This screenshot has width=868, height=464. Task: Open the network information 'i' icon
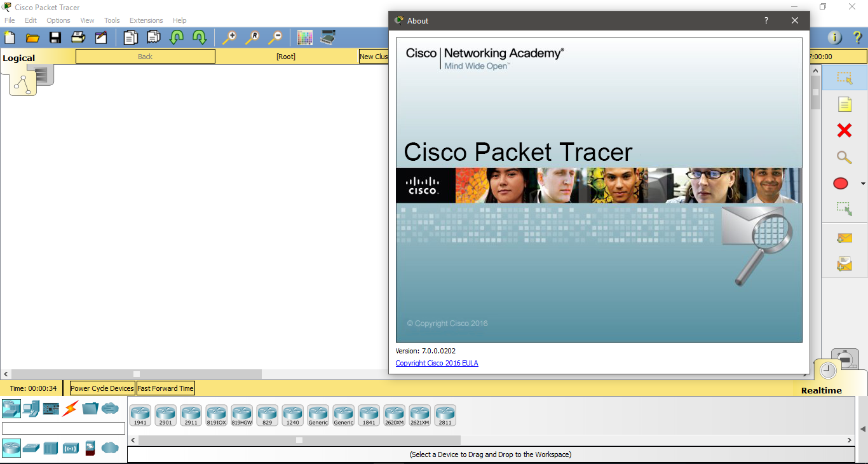[x=835, y=38]
